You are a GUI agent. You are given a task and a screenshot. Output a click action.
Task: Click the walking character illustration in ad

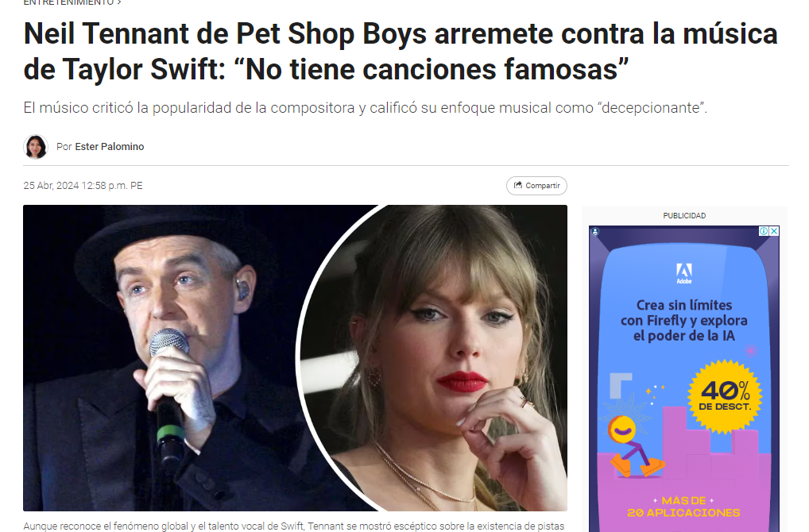[x=633, y=446]
